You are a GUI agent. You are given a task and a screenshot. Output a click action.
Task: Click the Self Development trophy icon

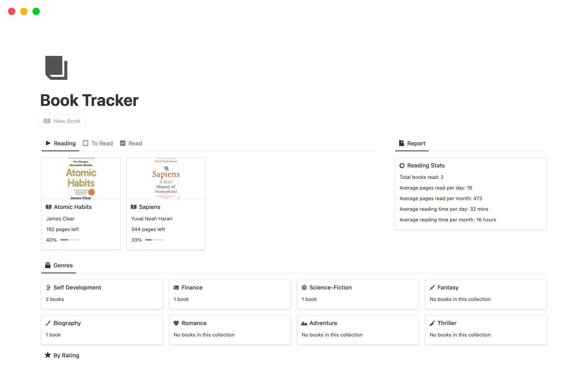click(x=48, y=287)
